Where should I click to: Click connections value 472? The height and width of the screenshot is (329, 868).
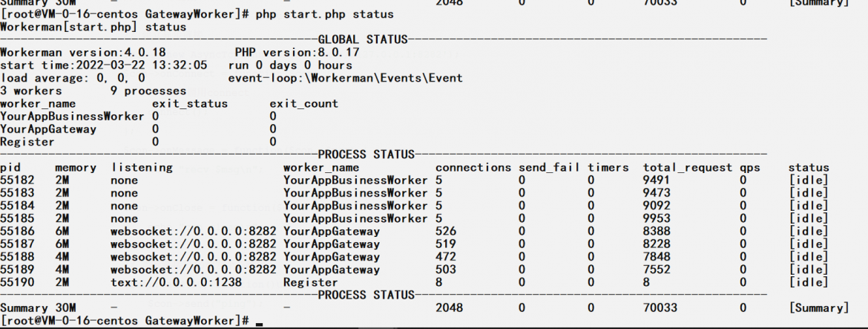click(446, 256)
